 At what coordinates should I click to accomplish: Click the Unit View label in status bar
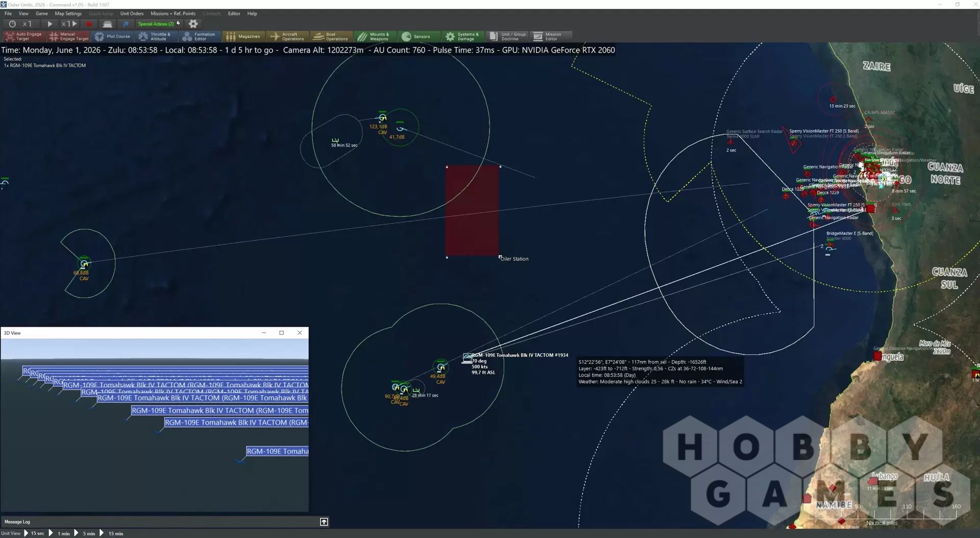click(x=11, y=533)
